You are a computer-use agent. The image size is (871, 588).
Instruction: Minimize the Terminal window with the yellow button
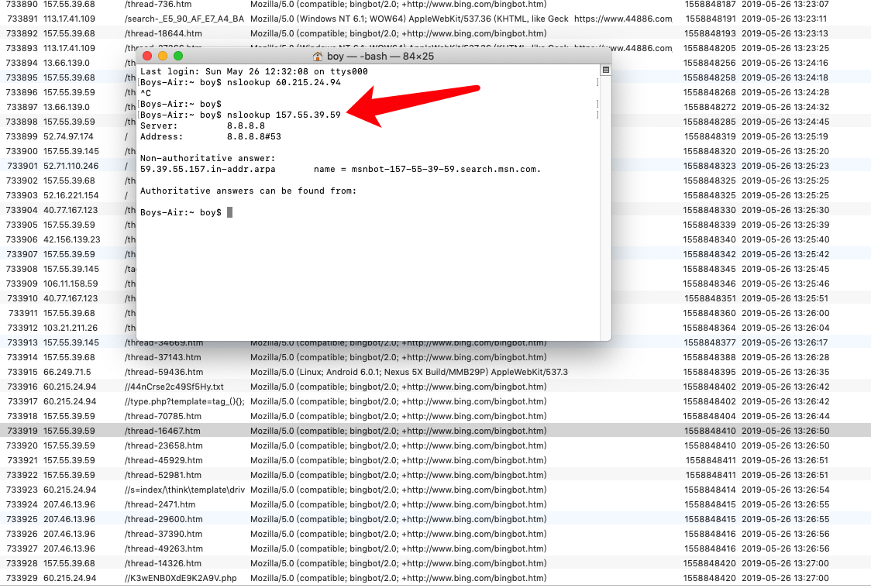click(163, 56)
